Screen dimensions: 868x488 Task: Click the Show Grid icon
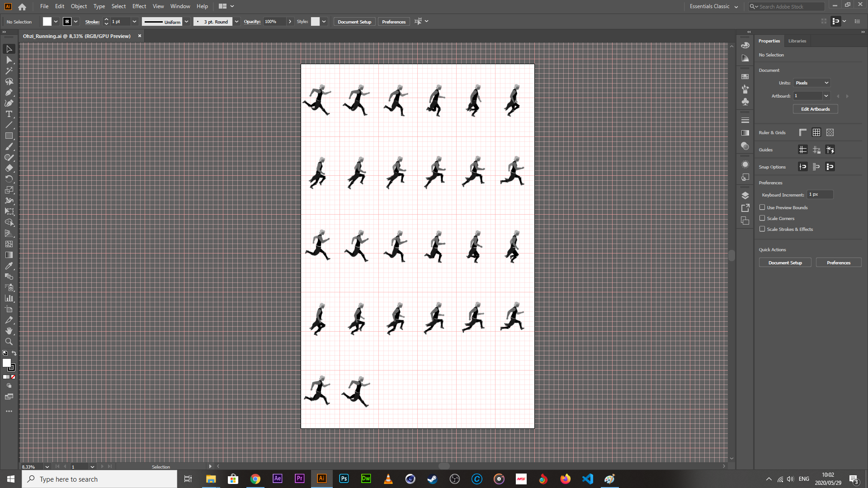point(816,132)
